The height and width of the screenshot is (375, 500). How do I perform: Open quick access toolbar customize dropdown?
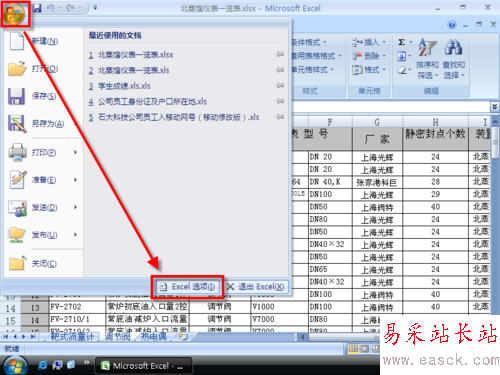coord(95,7)
